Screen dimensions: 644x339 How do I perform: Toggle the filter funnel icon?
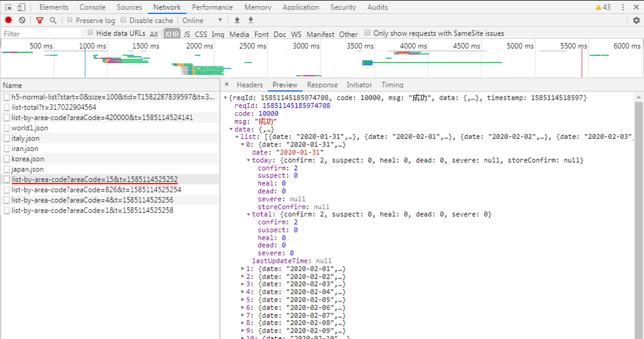click(x=40, y=20)
